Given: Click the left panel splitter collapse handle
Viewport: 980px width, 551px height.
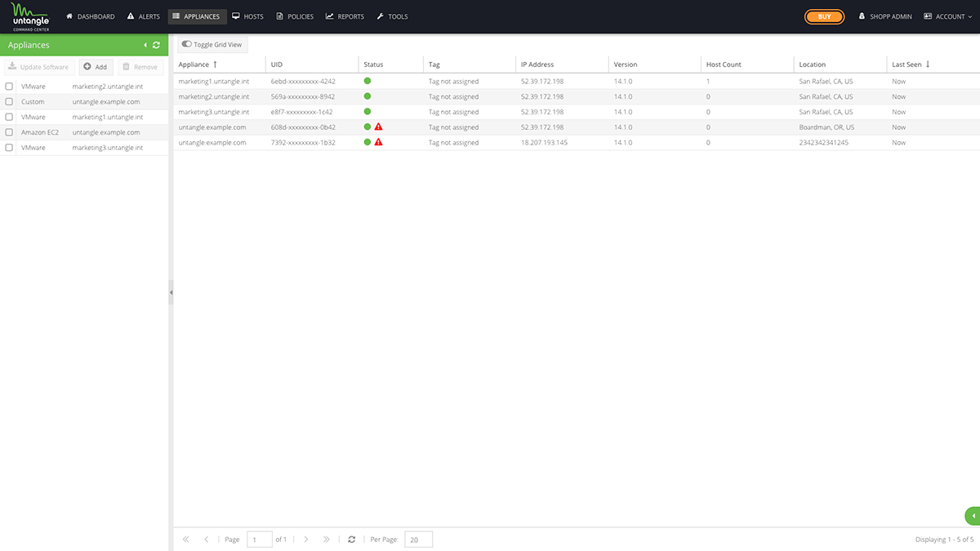Looking at the screenshot, I should [x=171, y=292].
